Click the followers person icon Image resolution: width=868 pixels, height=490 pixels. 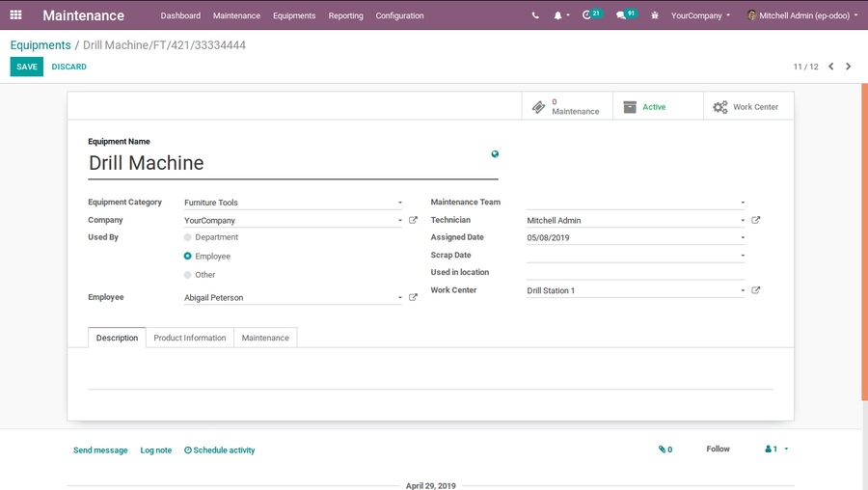(x=769, y=449)
